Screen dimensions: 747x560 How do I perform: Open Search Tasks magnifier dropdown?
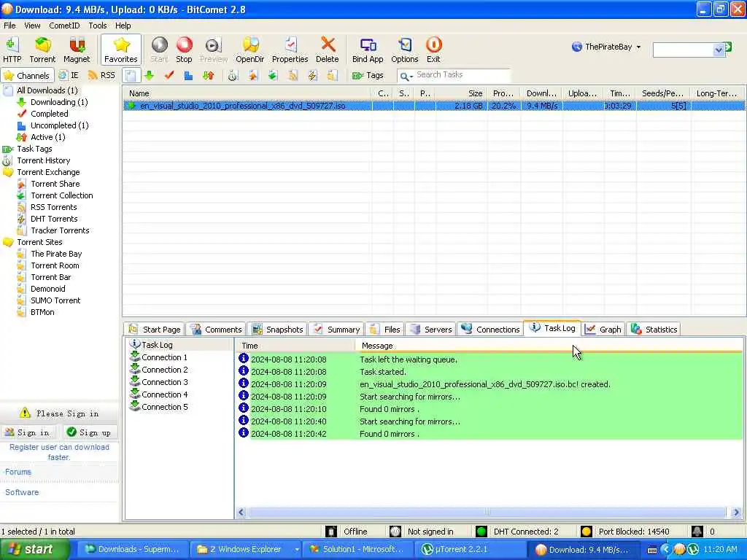point(406,76)
